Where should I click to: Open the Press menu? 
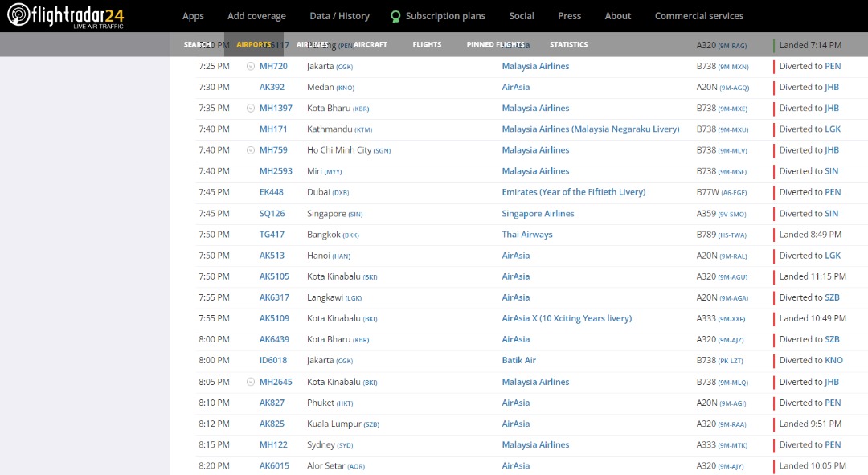569,16
